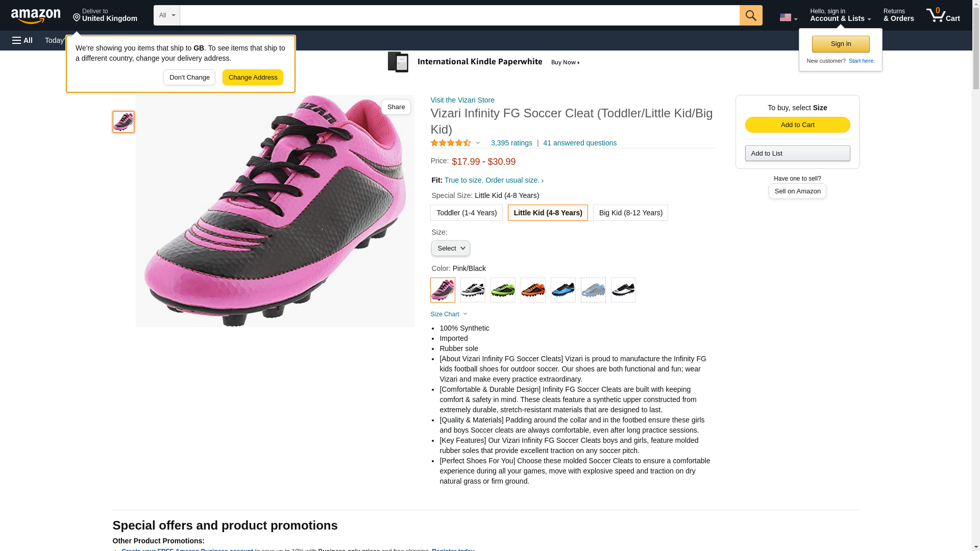
Task: Click into the Amazon search field
Action: (x=459, y=15)
